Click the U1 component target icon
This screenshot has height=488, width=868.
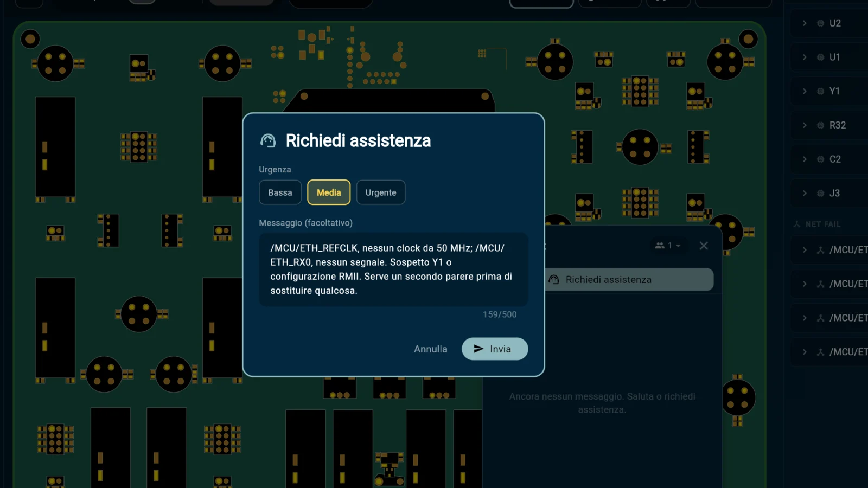click(820, 57)
